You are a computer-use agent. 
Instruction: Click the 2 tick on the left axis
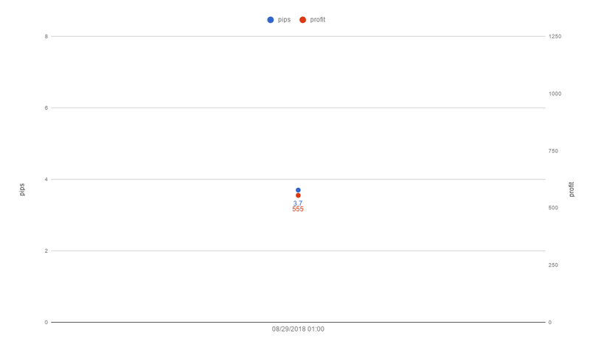point(46,251)
